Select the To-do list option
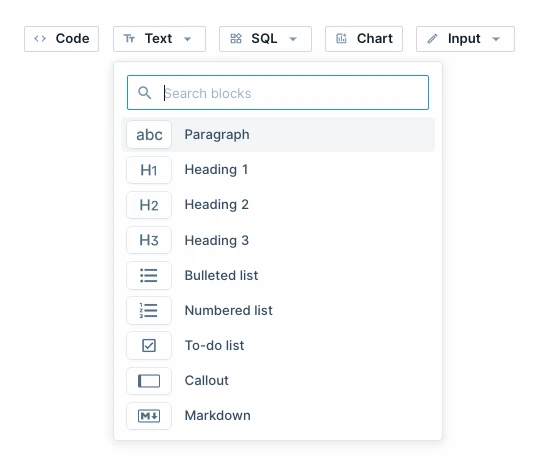 (278, 345)
